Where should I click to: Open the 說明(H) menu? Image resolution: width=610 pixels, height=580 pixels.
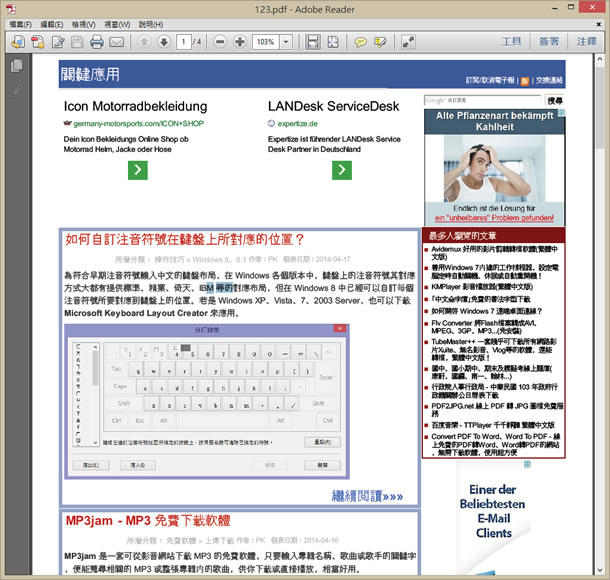[151, 25]
